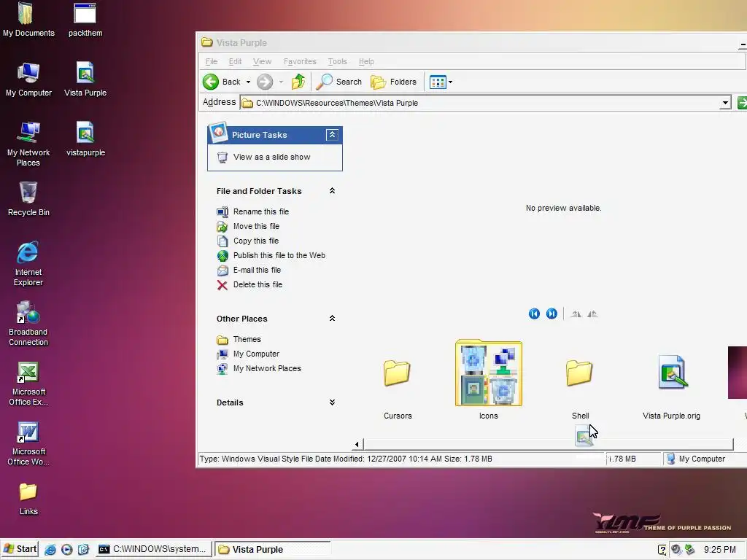
Task: Rotate image clockwise
Action: [x=576, y=314]
